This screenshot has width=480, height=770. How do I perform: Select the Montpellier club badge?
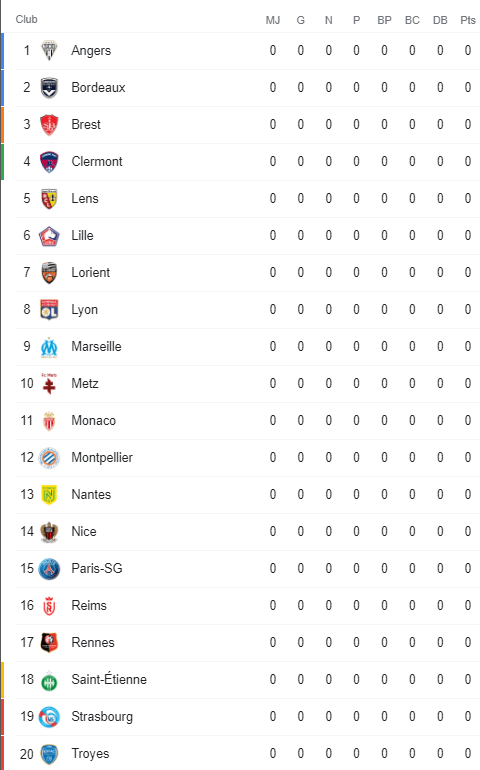point(49,458)
